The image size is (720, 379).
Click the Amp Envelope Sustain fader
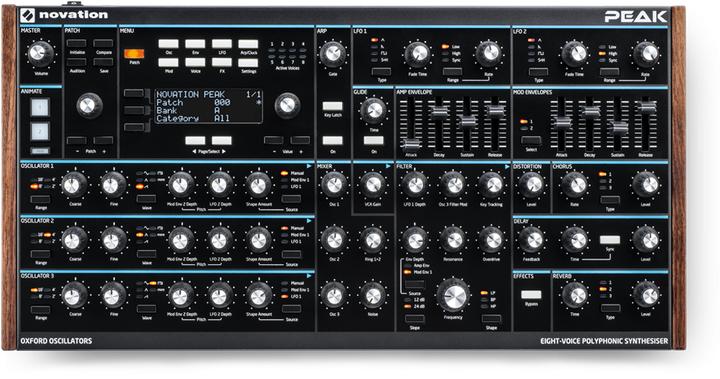467,121
